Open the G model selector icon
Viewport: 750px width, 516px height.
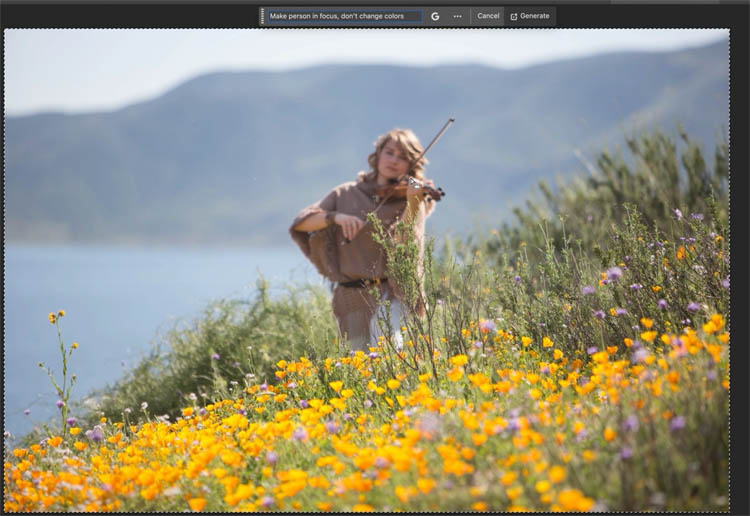click(x=435, y=16)
